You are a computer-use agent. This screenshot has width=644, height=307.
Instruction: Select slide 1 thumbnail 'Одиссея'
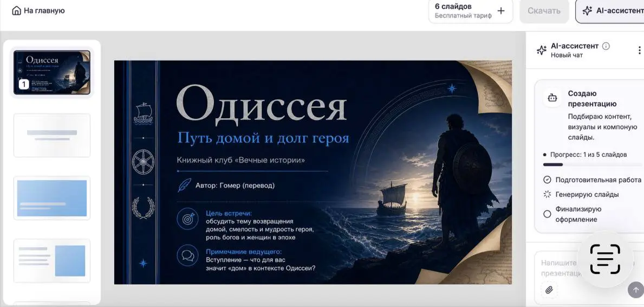[52, 73]
